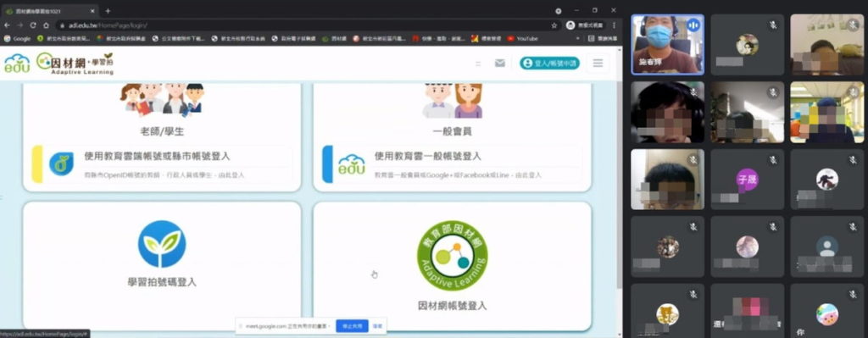Click the blue audio indicator on presenter tile
Screen dimensions: 868x338
coord(693,25)
